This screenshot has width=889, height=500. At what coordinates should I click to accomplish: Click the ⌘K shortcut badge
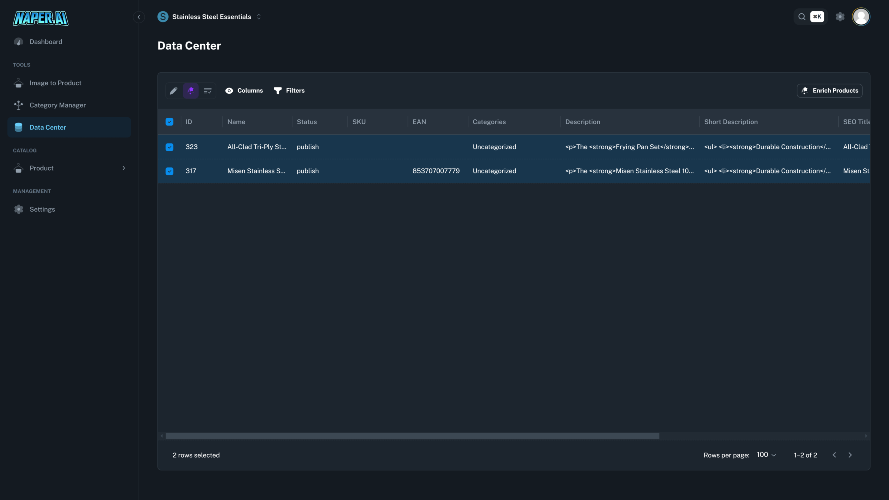(x=817, y=16)
